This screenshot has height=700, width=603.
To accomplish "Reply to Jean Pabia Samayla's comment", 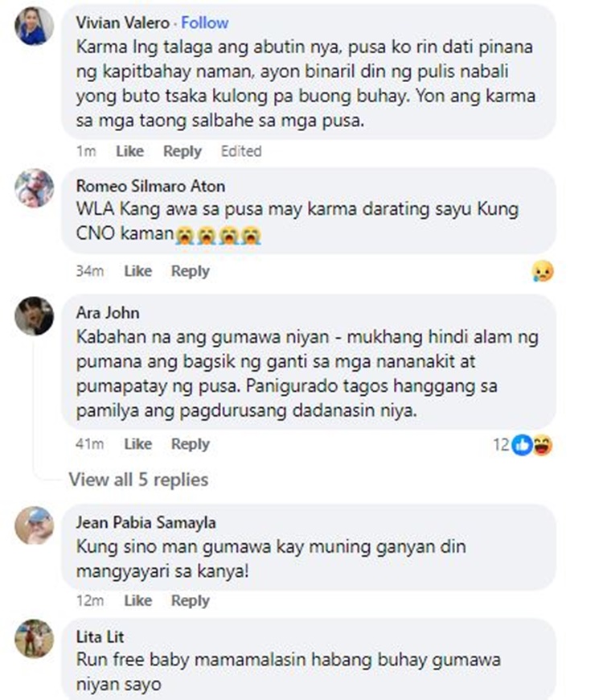I will tap(191, 600).
